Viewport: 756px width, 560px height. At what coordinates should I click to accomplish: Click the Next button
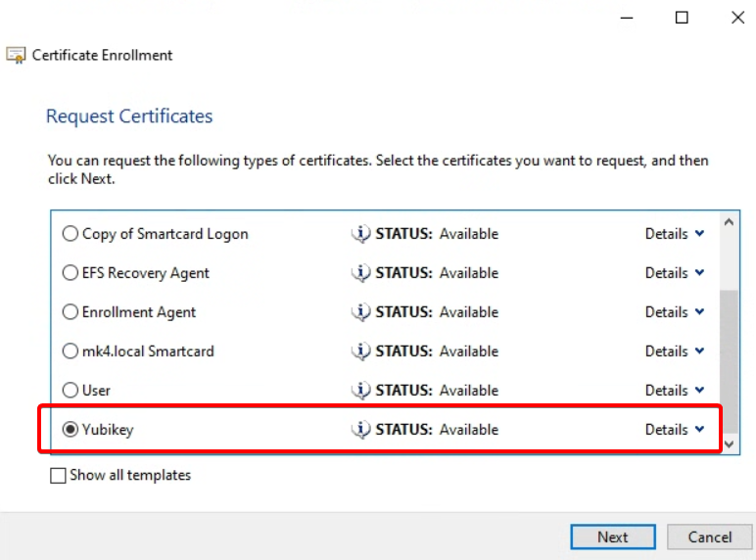click(x=613, y=537)
